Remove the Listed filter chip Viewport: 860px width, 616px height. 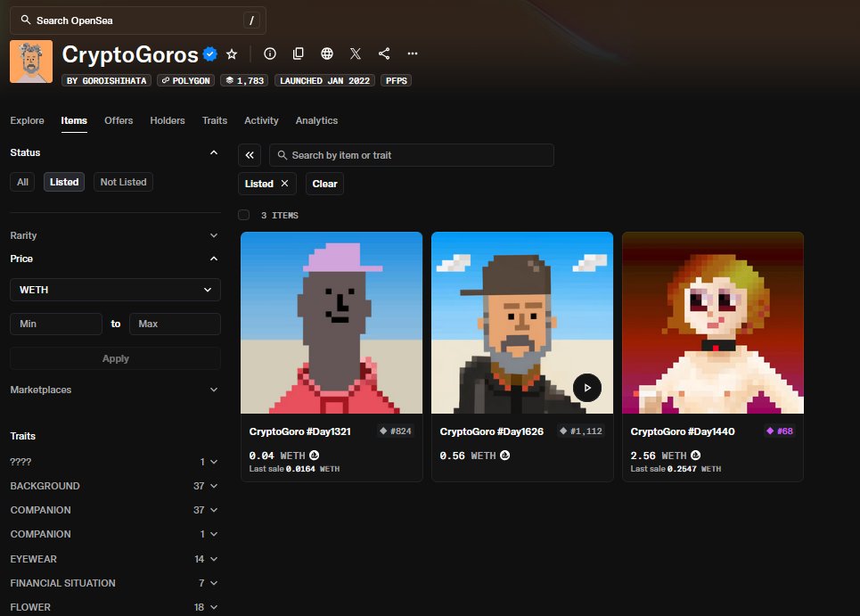284,184
